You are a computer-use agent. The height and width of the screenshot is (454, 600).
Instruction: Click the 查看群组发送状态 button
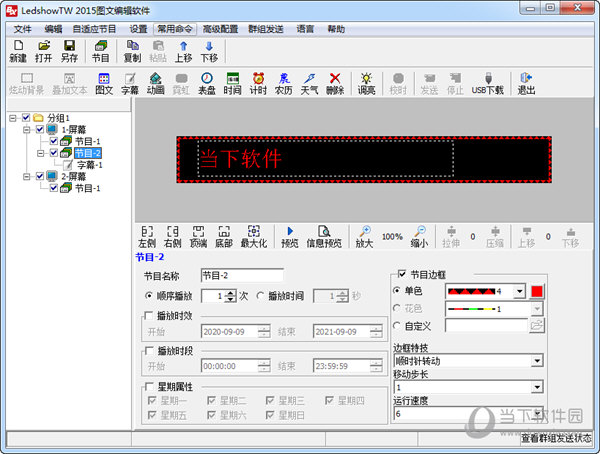[556, 438]
